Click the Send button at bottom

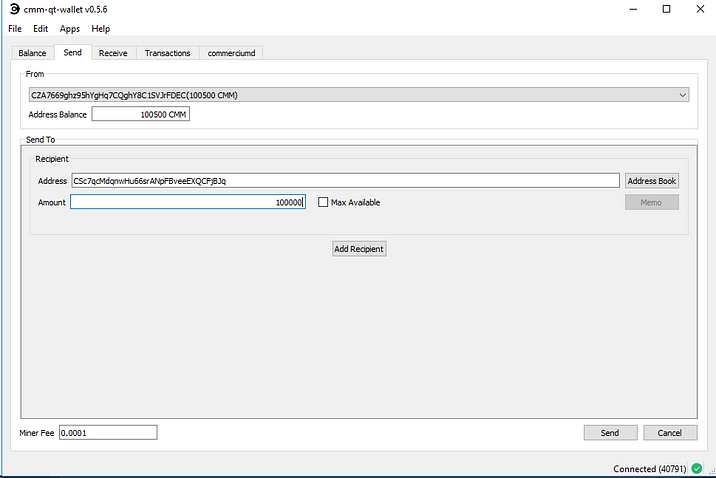(610, 433)
